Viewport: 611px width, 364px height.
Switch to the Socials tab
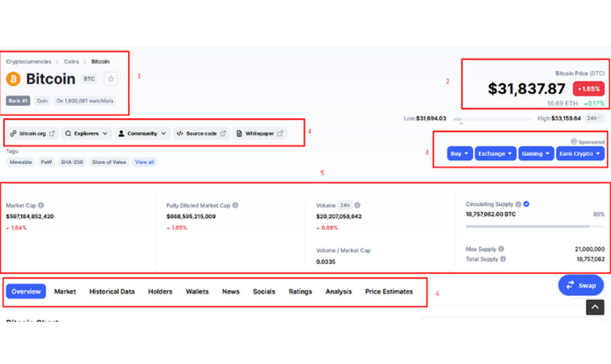pyautogui.click(x=263, y=292)
